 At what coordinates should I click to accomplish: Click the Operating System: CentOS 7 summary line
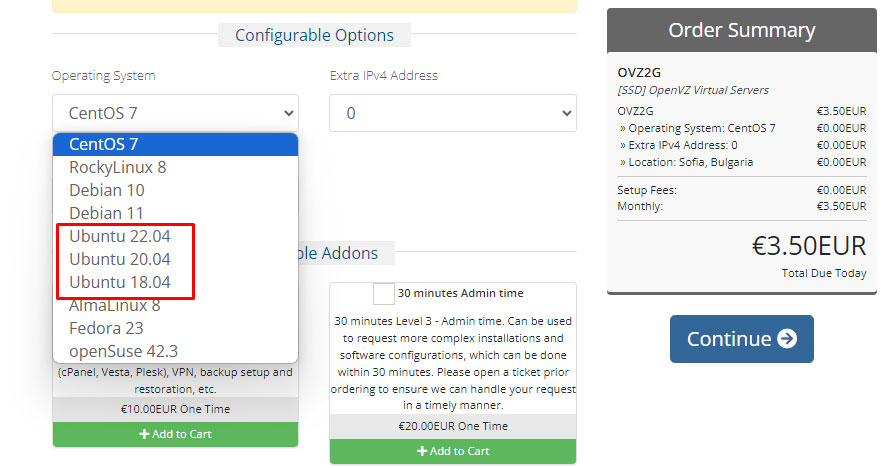point(742,128)
